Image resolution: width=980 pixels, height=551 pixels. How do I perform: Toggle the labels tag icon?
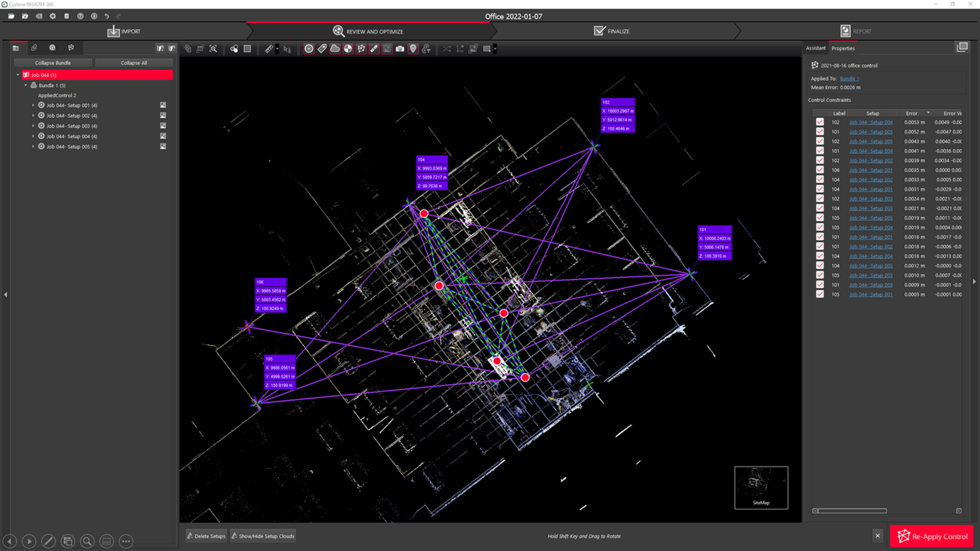tap(322, 49)
